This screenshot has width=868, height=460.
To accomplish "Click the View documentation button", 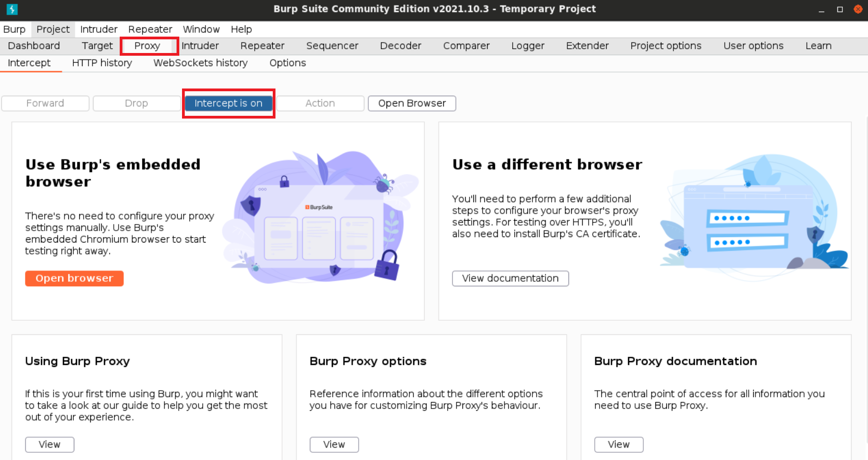I will (x=511, y=279).
